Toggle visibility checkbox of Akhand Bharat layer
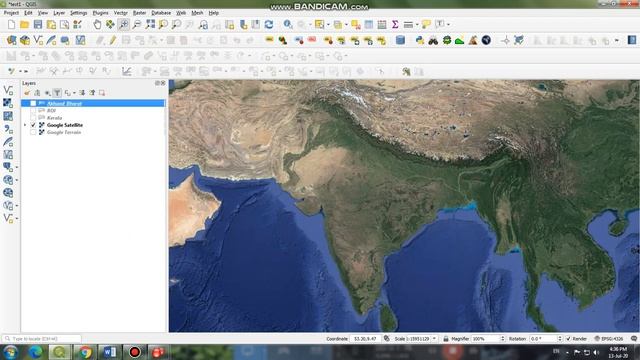The height and width of the screenshot is (360, 640). pyautogui.click(x=33, y=104)
